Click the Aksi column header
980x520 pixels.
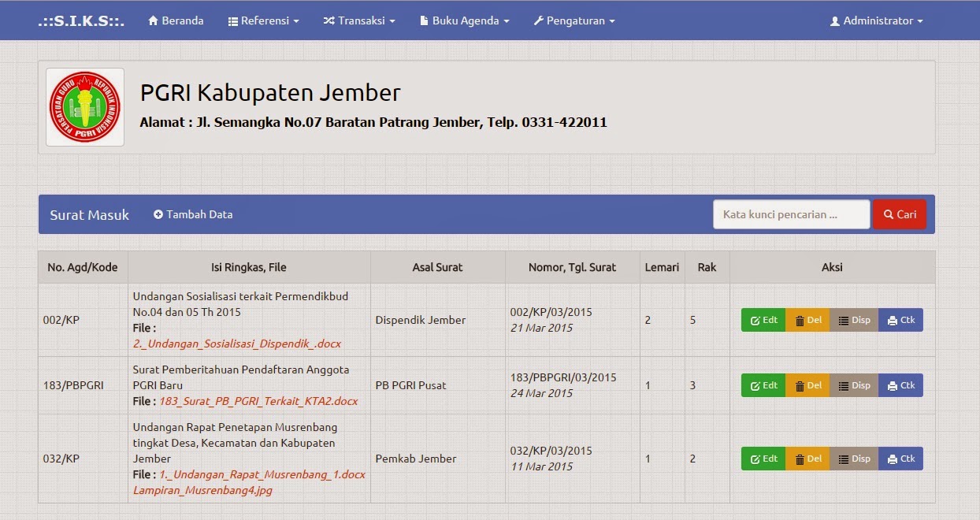coord(832,267)
